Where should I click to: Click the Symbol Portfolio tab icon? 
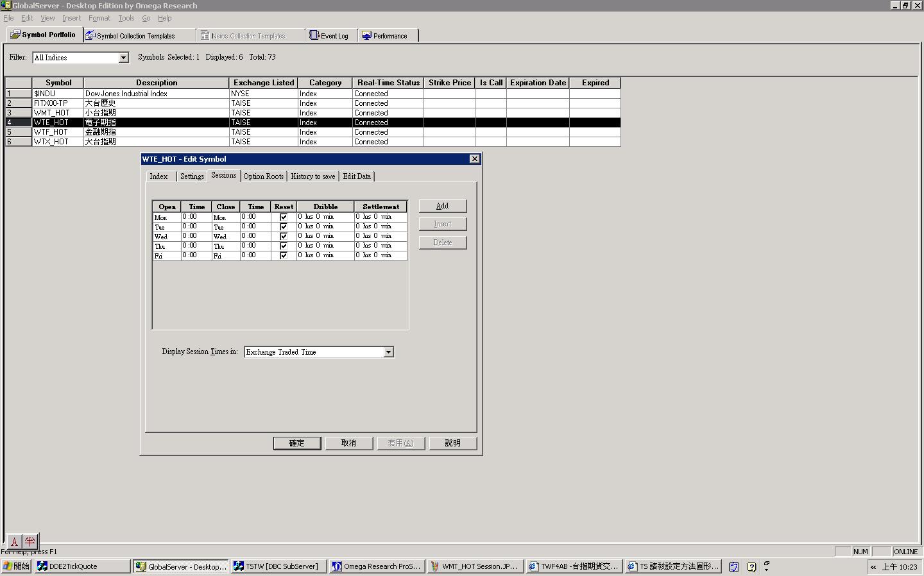[x=15, y=35]
